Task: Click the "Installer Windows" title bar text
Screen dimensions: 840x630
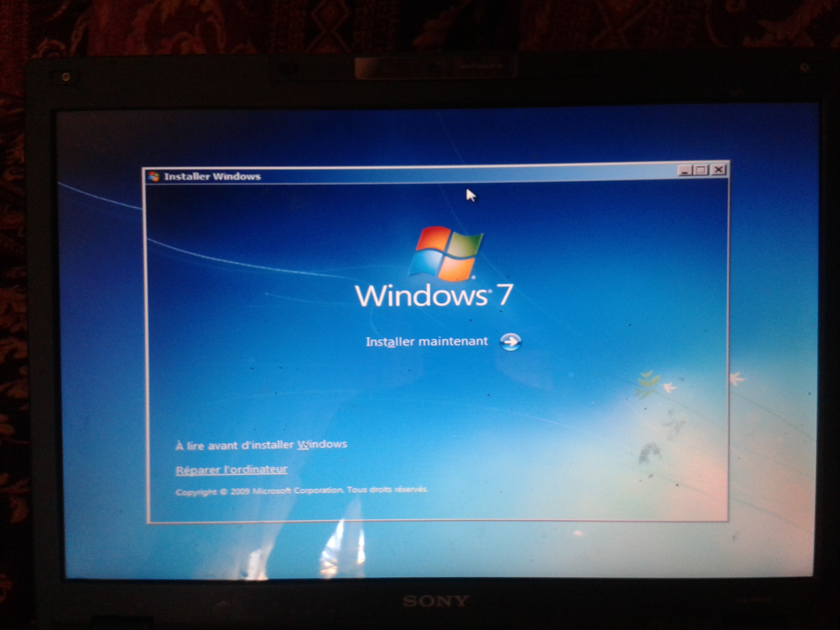Action: click(212, 177)
